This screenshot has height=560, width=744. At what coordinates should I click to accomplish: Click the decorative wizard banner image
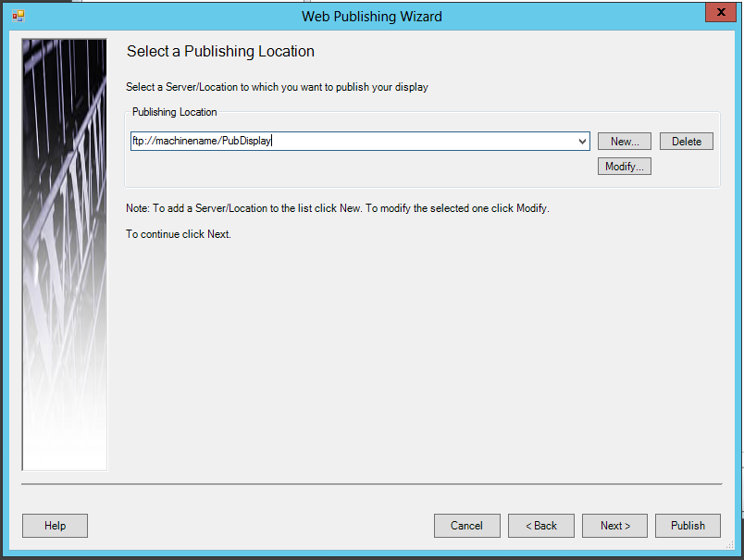(x=65, y=255)
